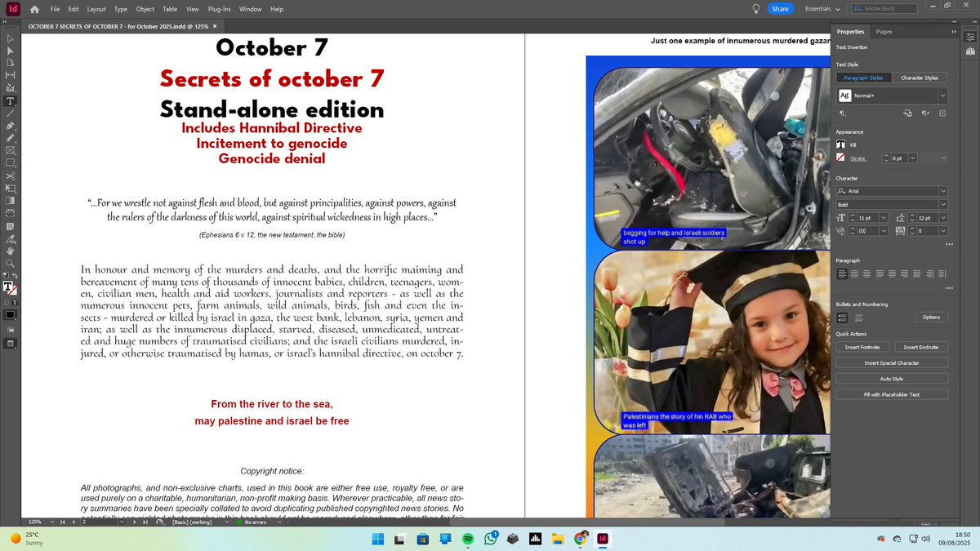Click the Windows Start button

pos(378,539)
